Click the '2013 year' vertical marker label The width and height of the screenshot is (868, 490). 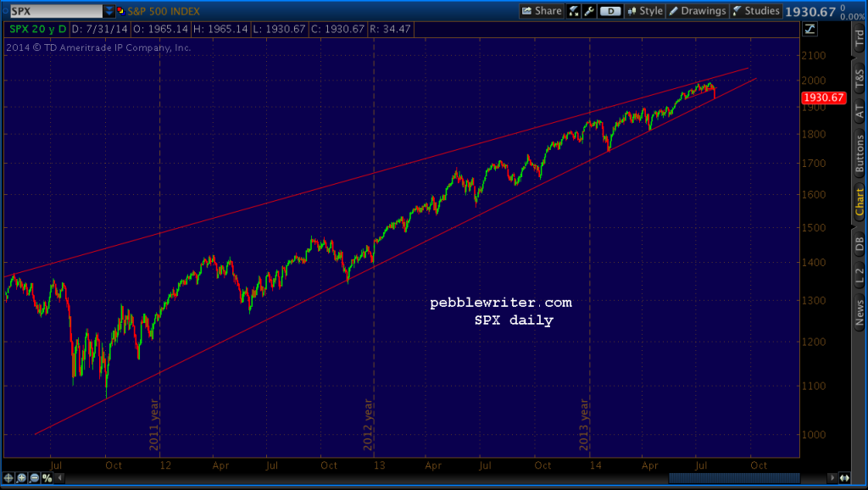tap(584, 424)
